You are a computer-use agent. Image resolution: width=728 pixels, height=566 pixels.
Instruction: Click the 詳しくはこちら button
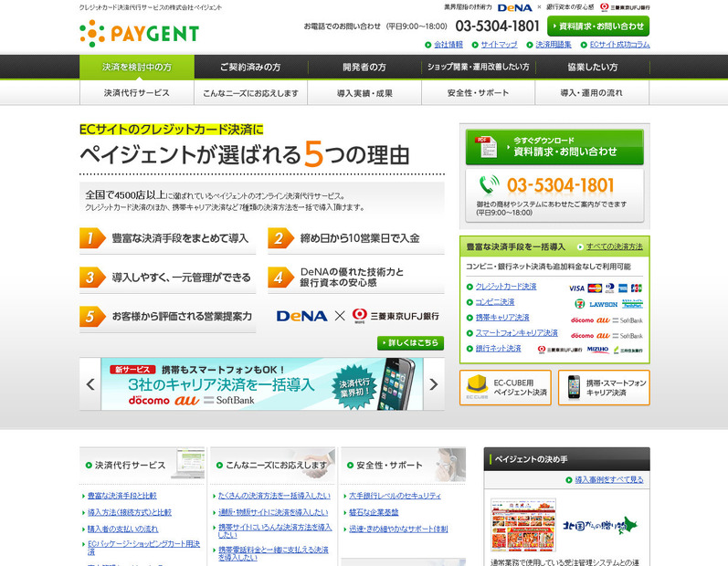(410, 343)
